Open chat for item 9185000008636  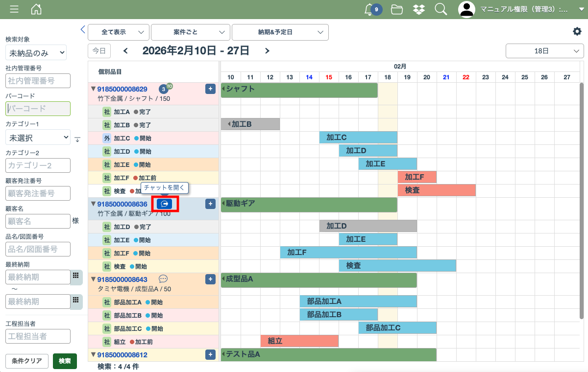click(165, 204)
